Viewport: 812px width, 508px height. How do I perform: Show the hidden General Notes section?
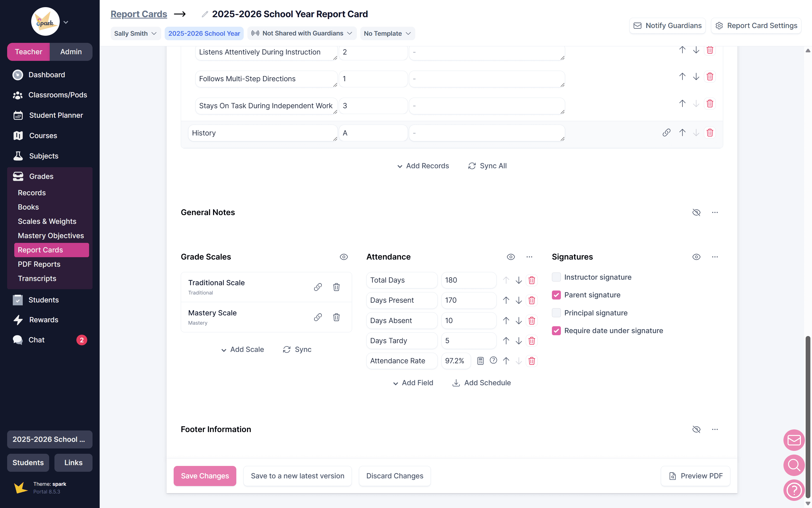pyautogui.click(x=696, y=213)
